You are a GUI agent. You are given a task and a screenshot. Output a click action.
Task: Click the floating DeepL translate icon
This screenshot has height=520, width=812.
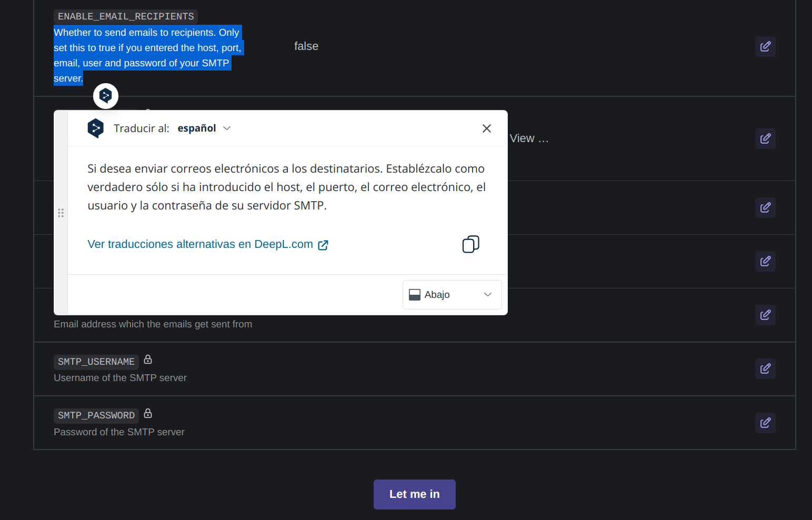coord(106,96)
